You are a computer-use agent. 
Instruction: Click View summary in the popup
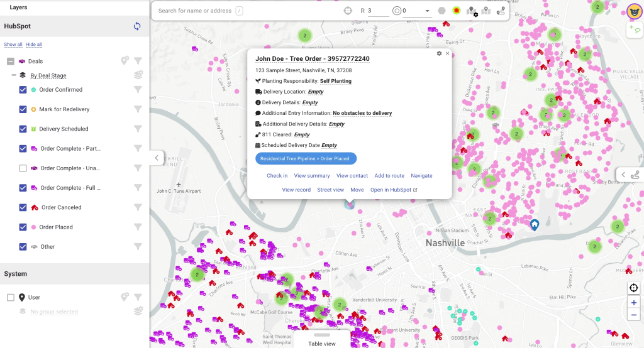(x=312, y=176)
